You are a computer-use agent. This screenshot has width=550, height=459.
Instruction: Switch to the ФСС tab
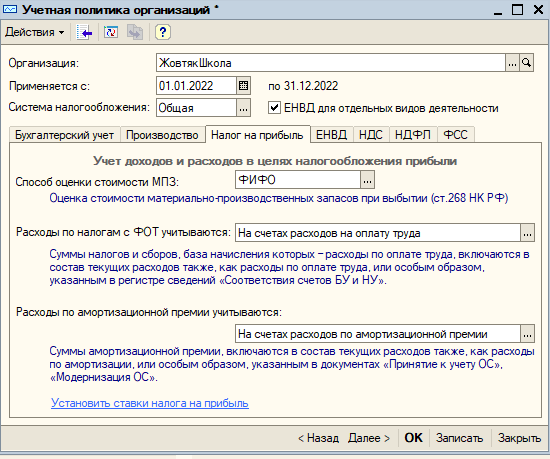pos(456,135)
